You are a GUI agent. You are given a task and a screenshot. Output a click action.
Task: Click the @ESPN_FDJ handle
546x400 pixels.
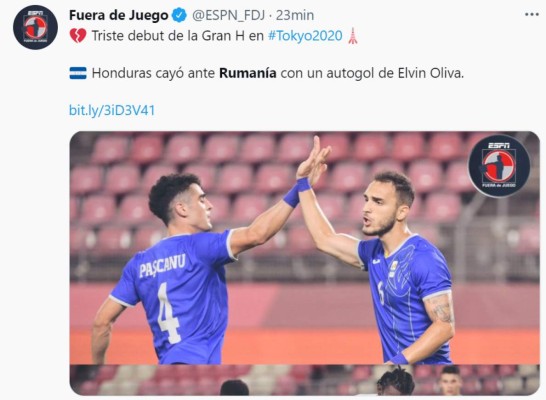[x=228, y=15]
